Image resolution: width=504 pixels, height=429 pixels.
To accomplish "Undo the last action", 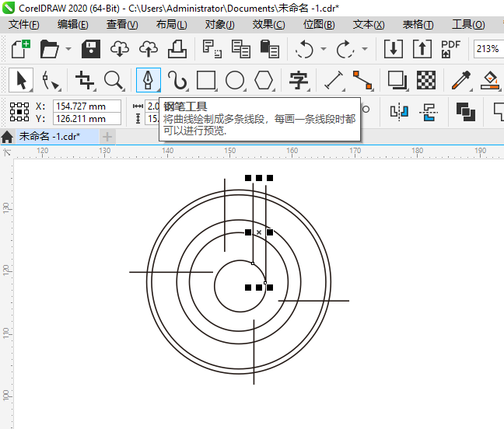I will click(x=304, y=49).
